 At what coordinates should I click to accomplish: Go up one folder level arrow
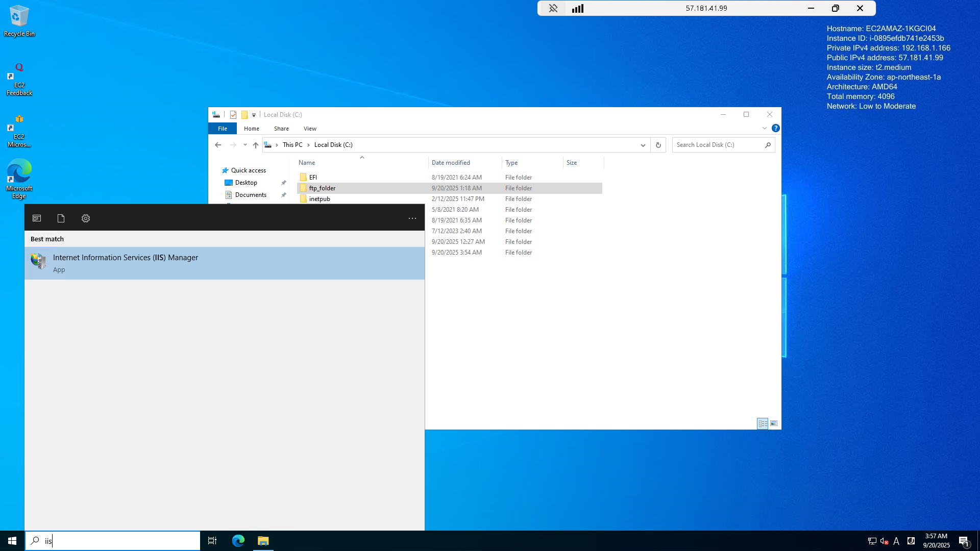pyautogui.click(x=256, y=145)
